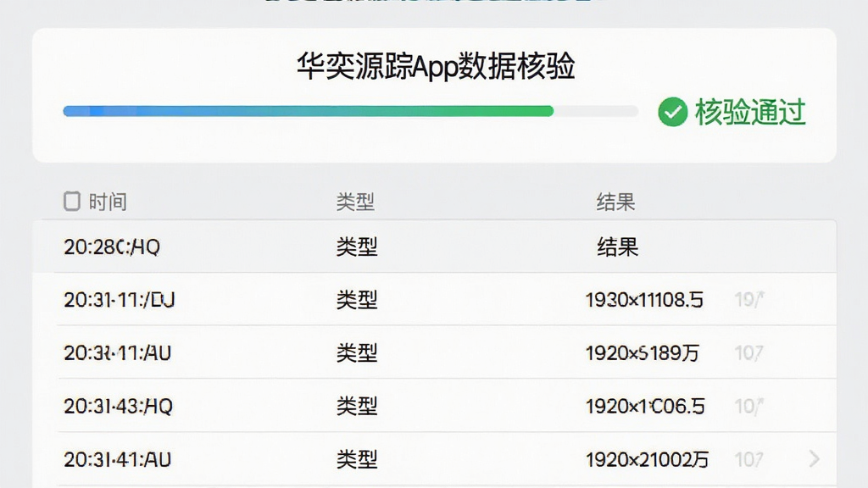Click 结果 cell in the 20:28C:HQ row
The width and height of the screenshot is (868, 488).
(618, 247)
